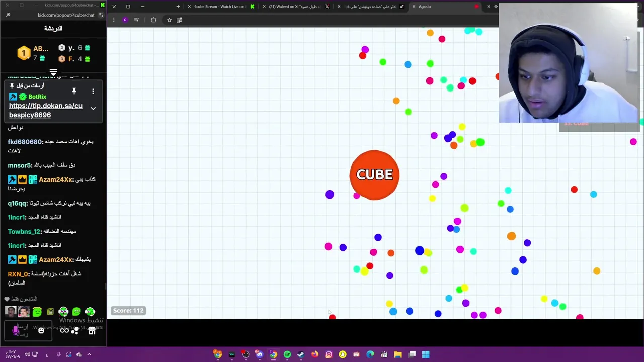The image size is (644, 362).
Task: Open the Firefox taskbar icon
Action: 315,354
